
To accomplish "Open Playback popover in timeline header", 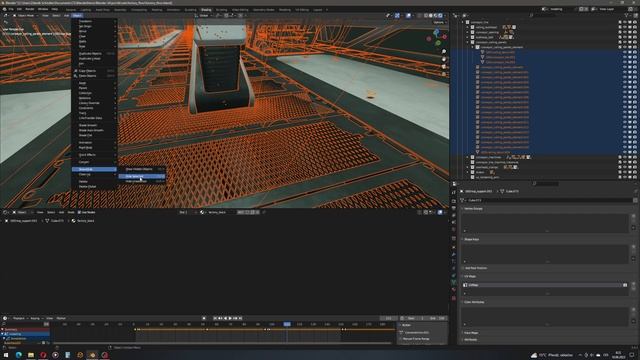I will (x=20, y=318).
